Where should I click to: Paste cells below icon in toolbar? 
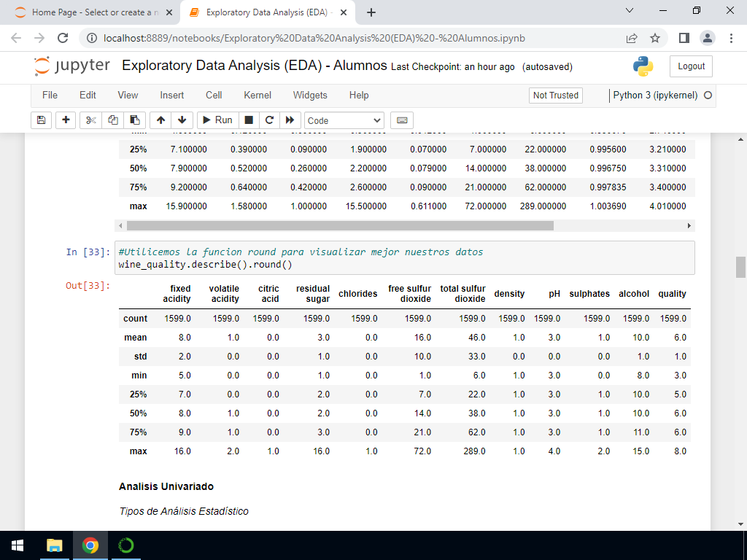134,120
